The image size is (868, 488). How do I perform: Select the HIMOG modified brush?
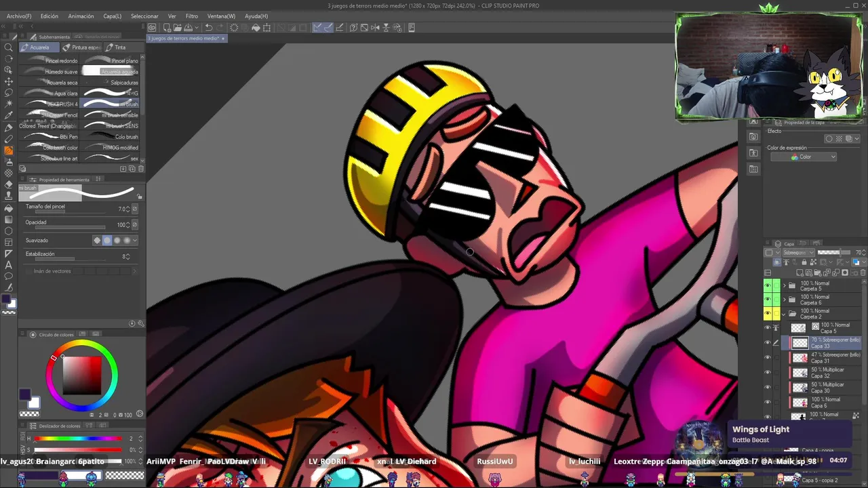pyautogui.click(x=111, y=148)
